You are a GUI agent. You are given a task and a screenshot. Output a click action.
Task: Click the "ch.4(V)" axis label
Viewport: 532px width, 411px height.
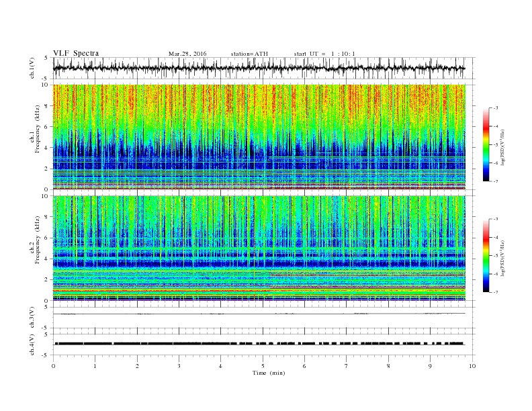click(x=32, y=345)
